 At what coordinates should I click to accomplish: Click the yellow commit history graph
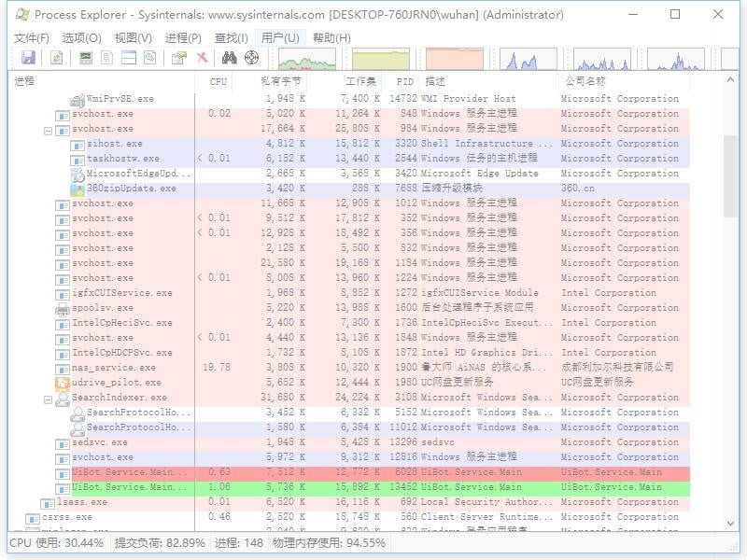pyautogui.click(x=381, y=59)
